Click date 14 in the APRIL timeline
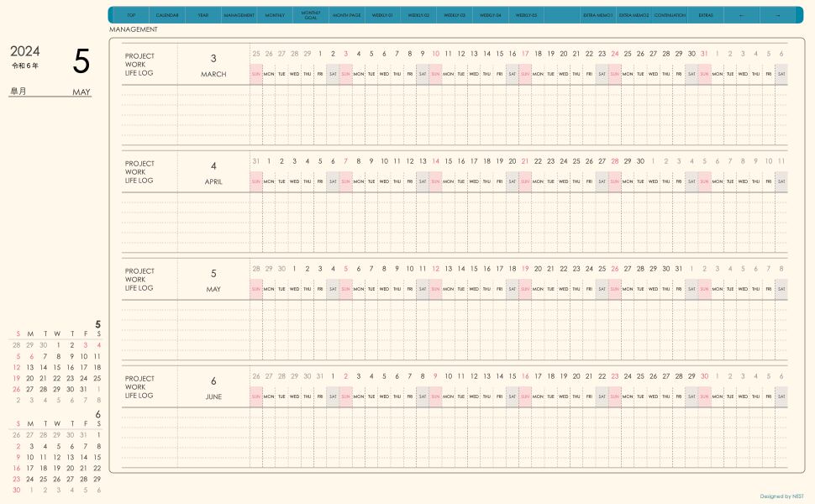Screen dimensions: 815x504 tap(435, 161)
